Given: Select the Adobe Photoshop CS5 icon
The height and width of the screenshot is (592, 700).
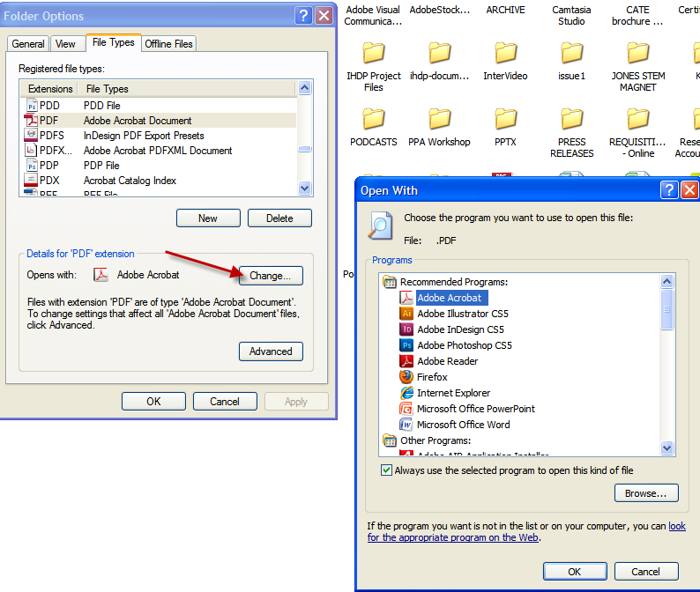Looking at the screenshot, I should pos(406,344).
